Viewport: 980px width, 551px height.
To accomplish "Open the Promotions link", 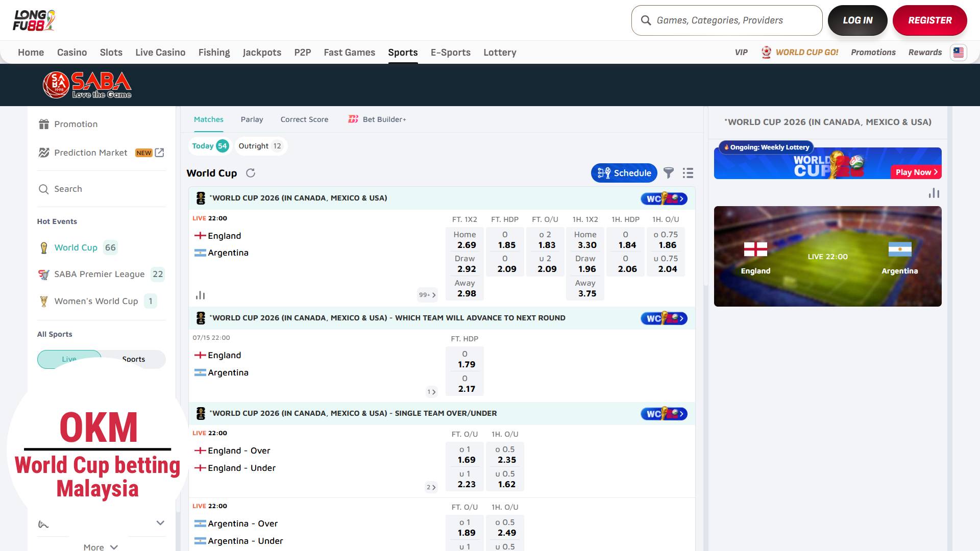I will point(873,52).
